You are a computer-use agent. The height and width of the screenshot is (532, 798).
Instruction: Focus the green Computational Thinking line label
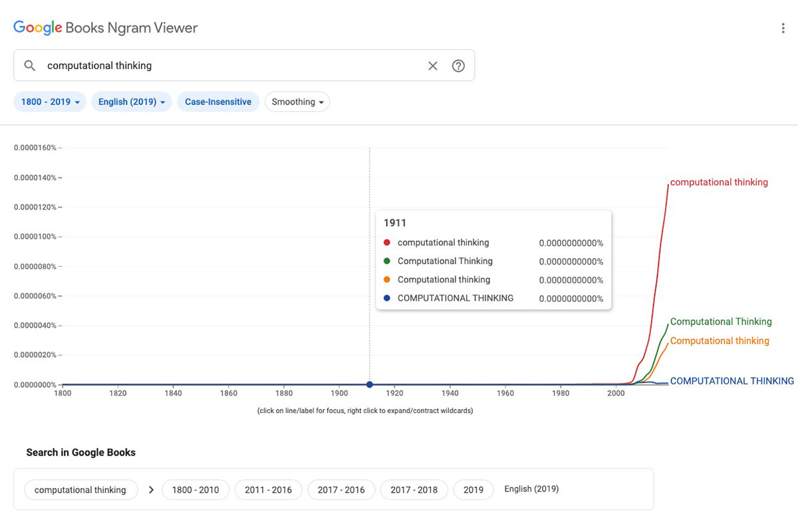(721, 322)
